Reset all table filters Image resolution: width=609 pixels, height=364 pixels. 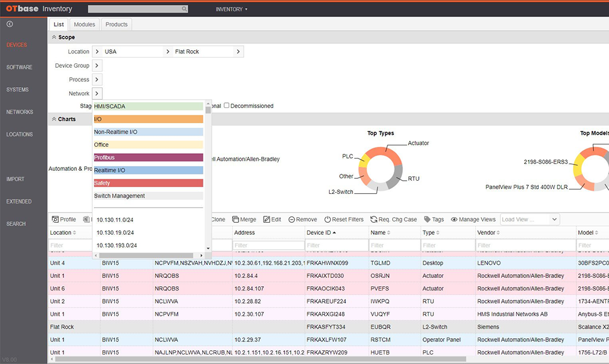pyautogui.click(x=344, y=220)
